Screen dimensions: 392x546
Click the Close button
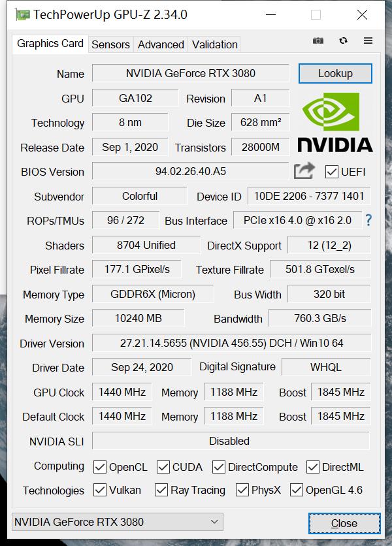pyautogui.click(x=344, y=523)
